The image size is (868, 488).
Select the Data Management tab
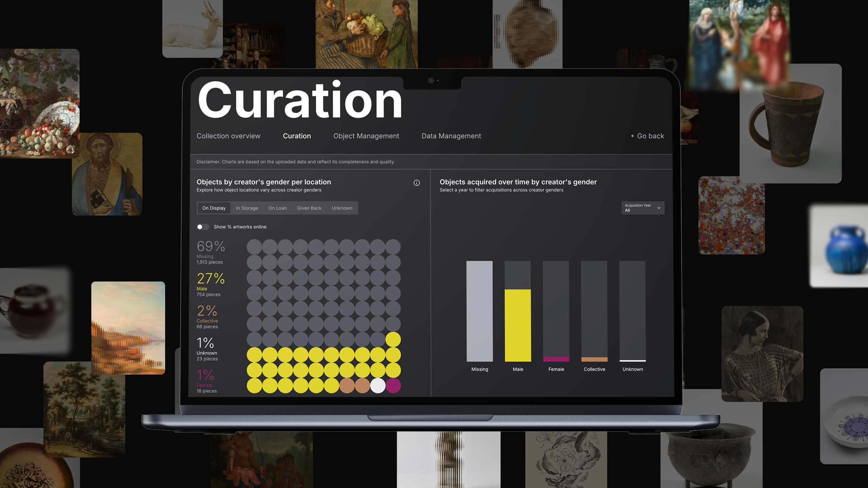(x=451, y=136)
